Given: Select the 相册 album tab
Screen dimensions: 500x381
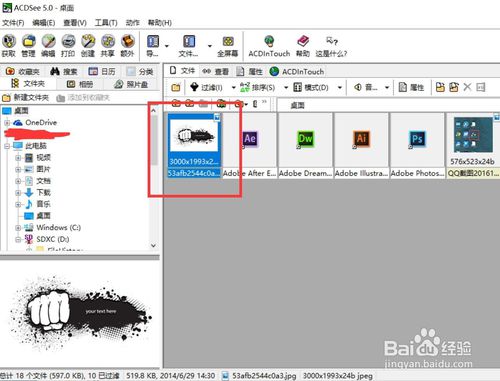Looking at the screenshot, I should point(80,84).
